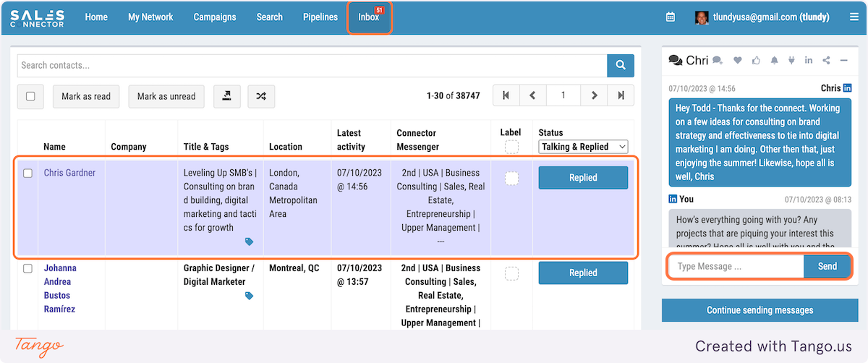Open calendar icon in top navbar
Image resolution: width=868 pixels, height=363 pixels.
point(671,17)
